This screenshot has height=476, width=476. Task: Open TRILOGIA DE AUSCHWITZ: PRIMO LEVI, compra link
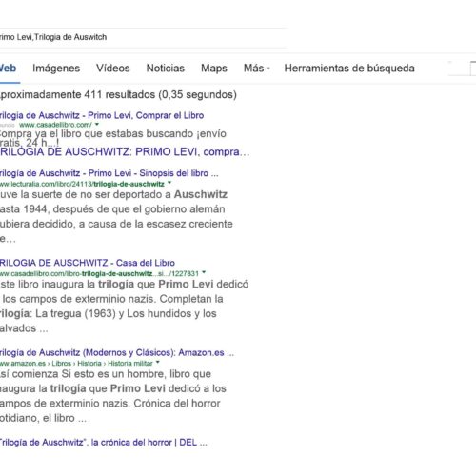point(125,152)
